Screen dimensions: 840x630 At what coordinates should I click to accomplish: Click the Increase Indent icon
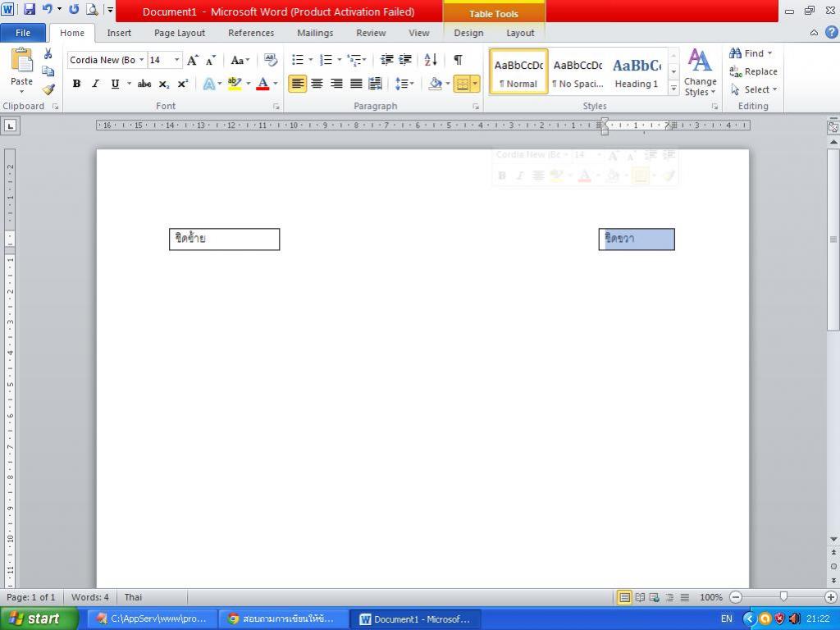tap(405, 60)
